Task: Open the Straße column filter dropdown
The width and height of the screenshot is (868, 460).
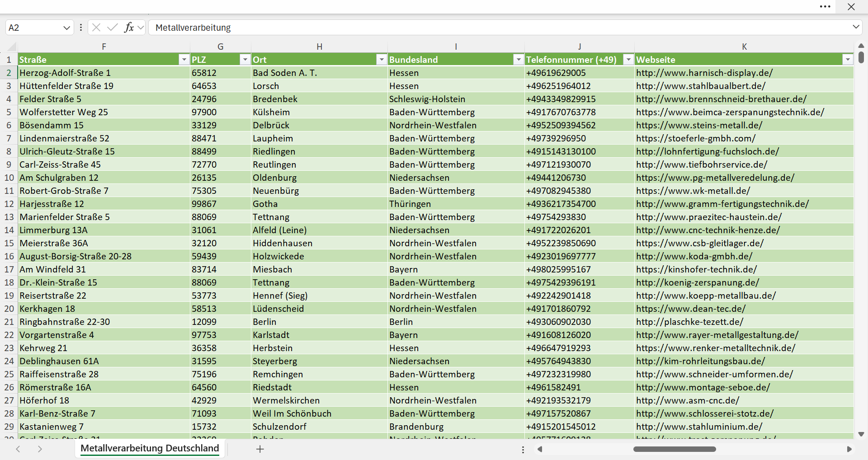Action: tap(184, 60)
